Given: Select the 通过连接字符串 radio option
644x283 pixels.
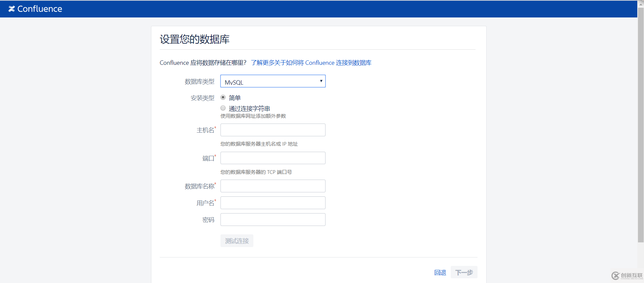Looking at the screenshot, I should coord(223,108).
